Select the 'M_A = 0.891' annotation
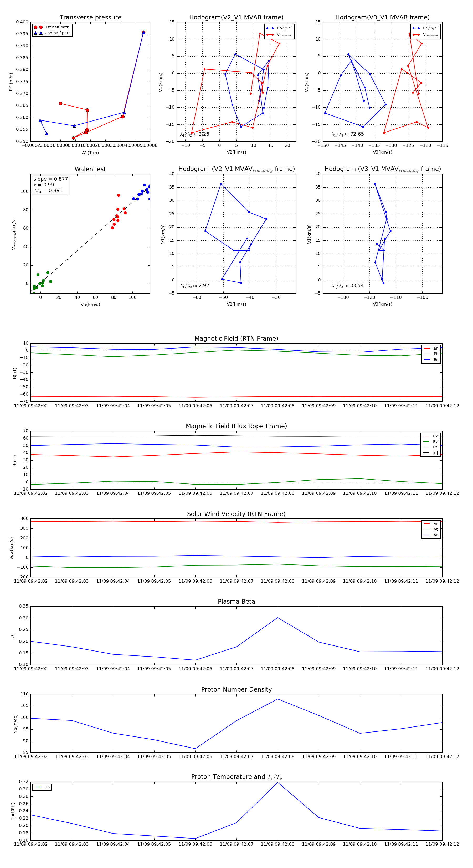 [48, 191]
